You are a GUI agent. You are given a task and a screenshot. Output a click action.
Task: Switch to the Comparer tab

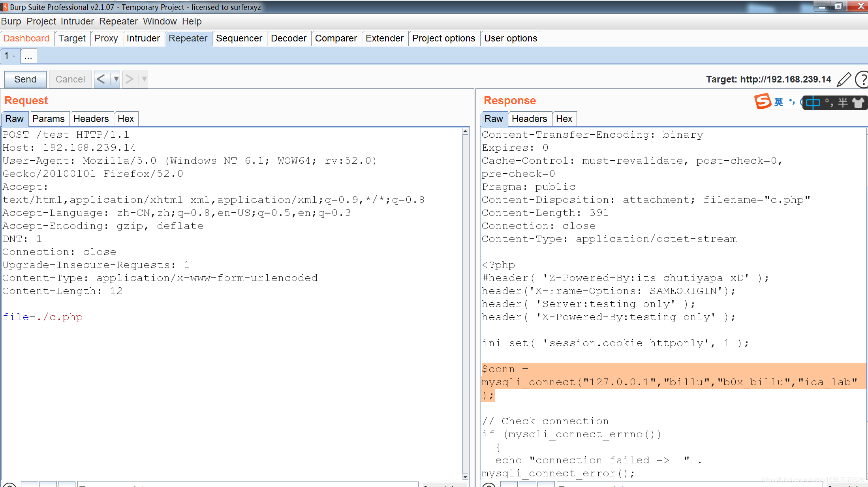point(336,38)
